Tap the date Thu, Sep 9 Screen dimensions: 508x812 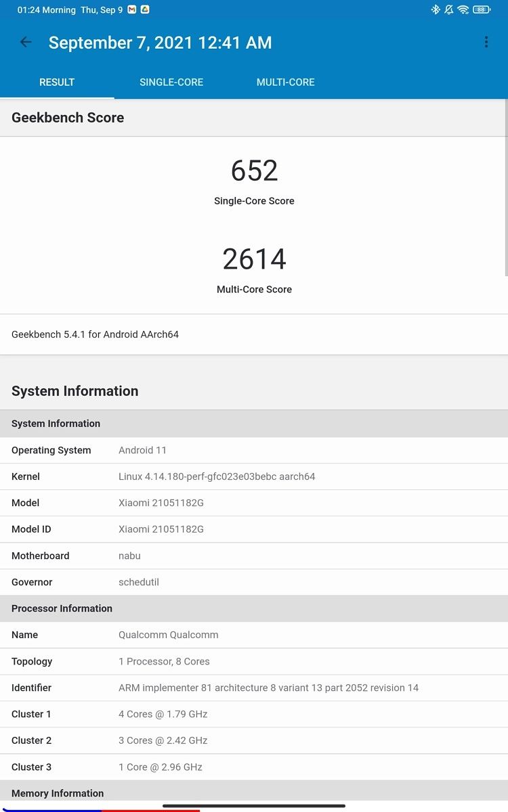(102, 10)
